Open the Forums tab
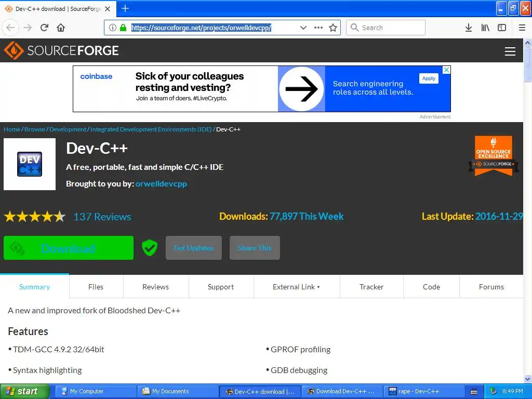The image size is (532, 399). pos(491,287)
